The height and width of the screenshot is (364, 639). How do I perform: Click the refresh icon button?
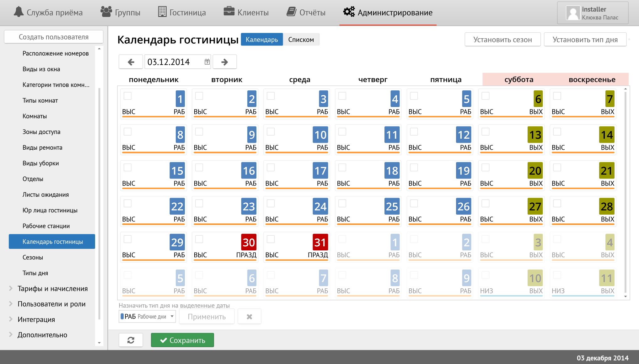pyautogui.click(x=131, y=340)
